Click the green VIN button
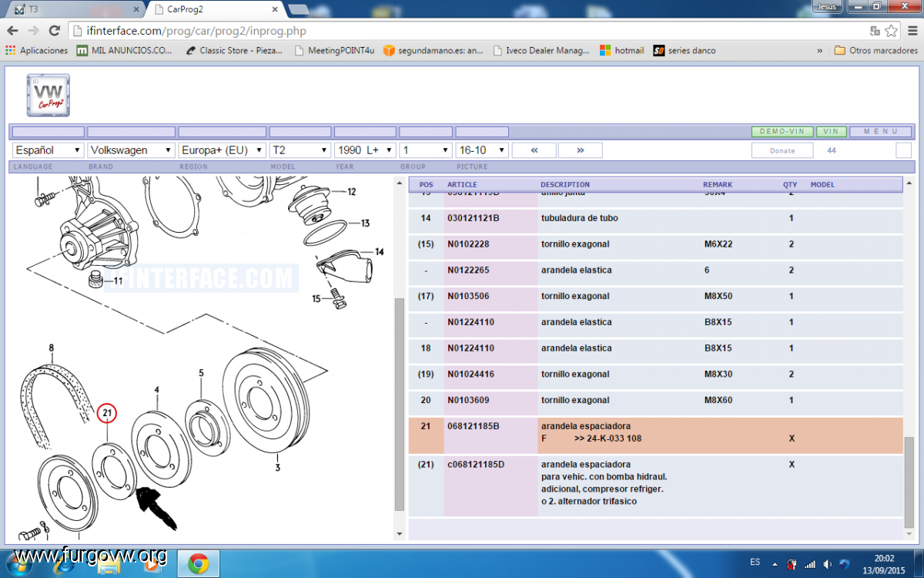This screenshot has width=924, height=578. tap(831, 132)
